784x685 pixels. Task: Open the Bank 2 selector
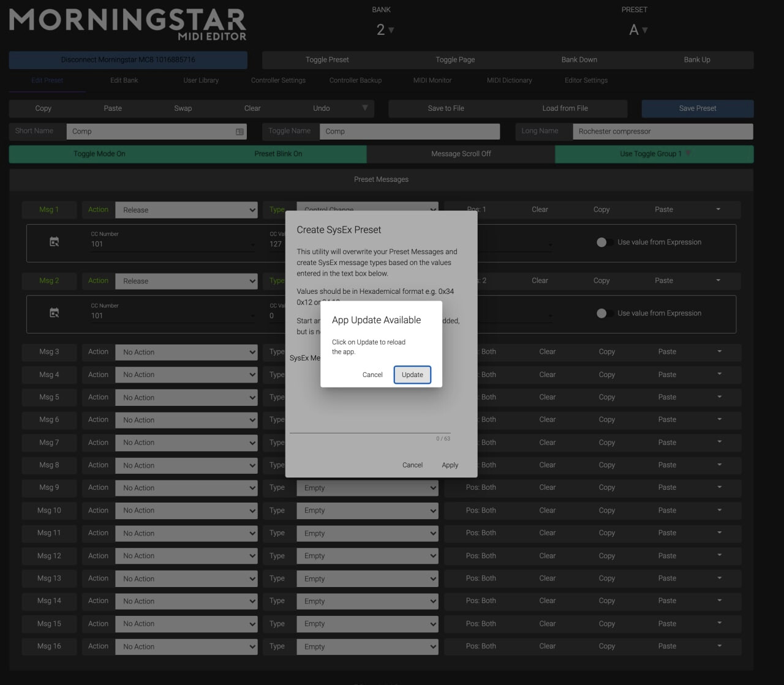click(385, 30)
